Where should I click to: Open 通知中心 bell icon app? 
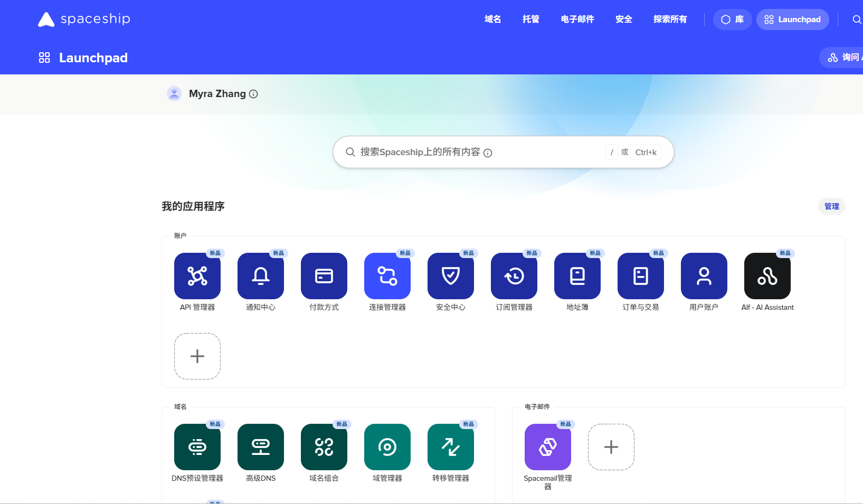[261, 276]
